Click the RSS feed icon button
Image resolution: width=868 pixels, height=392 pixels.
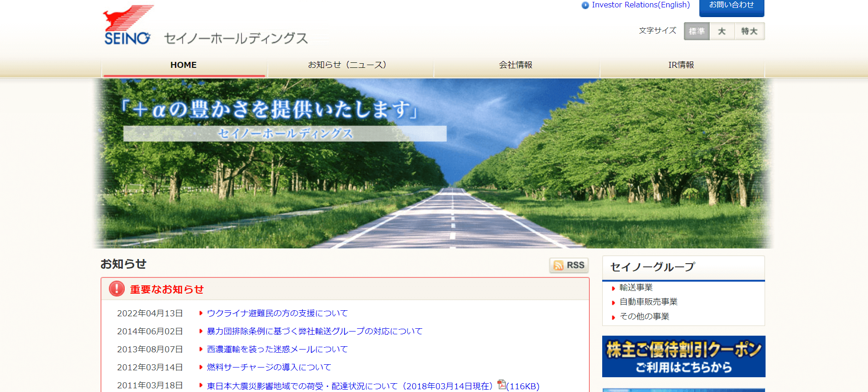click(569, 265)
